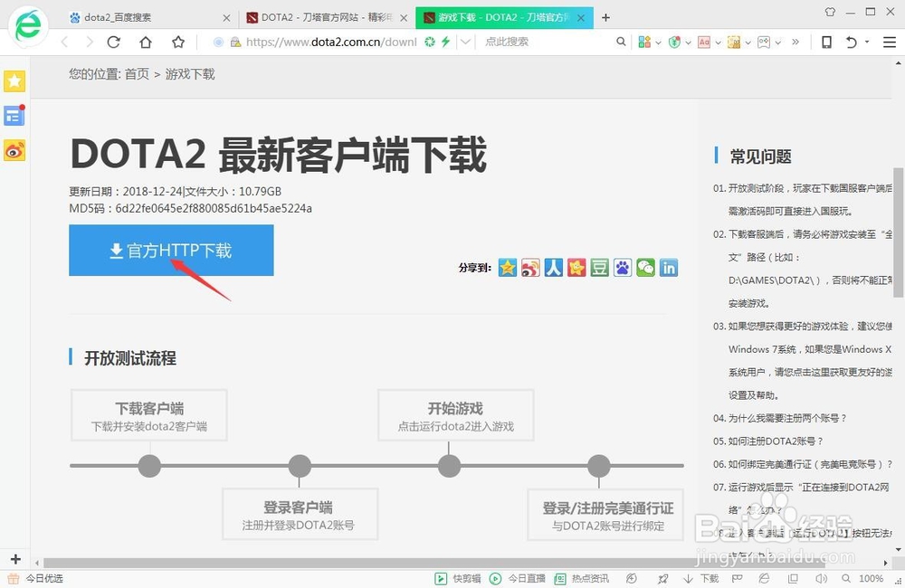The width and height of the screenshot is (905, 588).
Task: Open the browser main menu
Action: pos(890,42)
